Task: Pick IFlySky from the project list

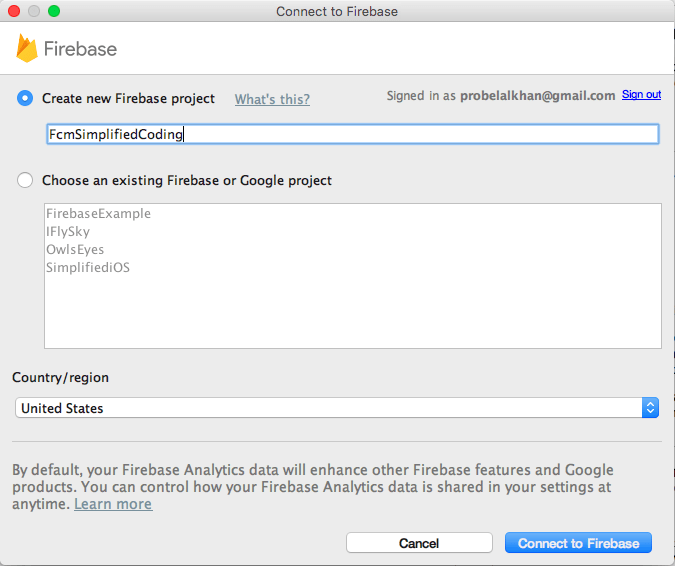Action: pos(68,232)
